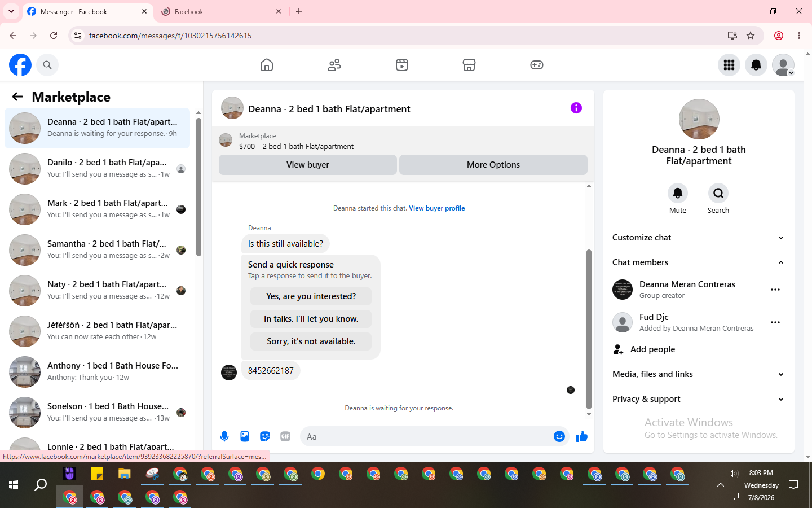Open the Marketplace $700 listing link
This screenshot has width=812, height=508.
pyautogui.click(x=297, y=146)
